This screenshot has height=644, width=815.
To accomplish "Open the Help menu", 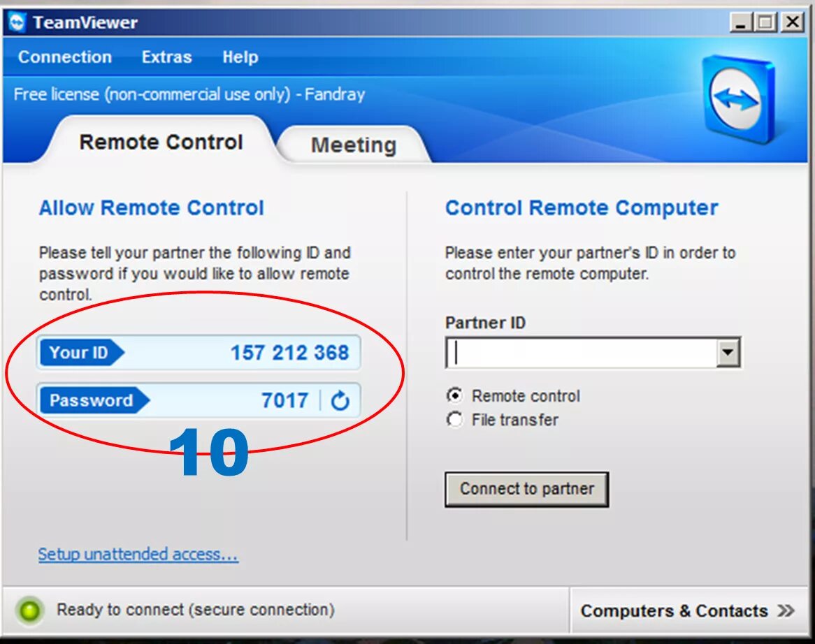I will [x=240, y=57].
